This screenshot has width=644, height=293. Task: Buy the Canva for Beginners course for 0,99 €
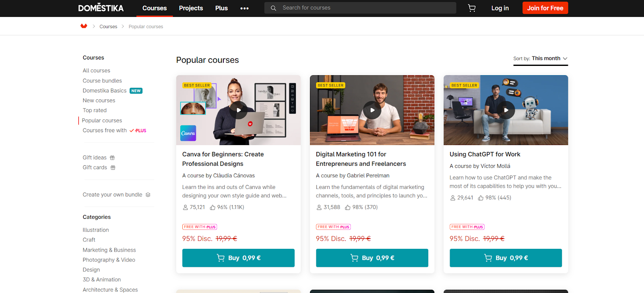[238, 258]
